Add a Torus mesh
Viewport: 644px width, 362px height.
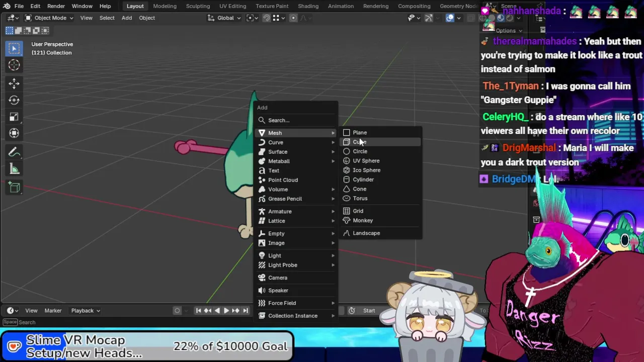coord(380,198)
